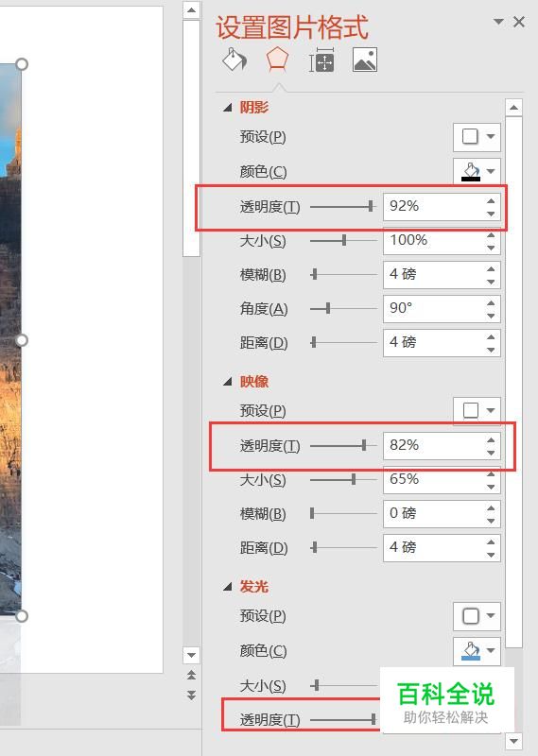
Task: Collapse the 发光 section
Action: (227, 587)
